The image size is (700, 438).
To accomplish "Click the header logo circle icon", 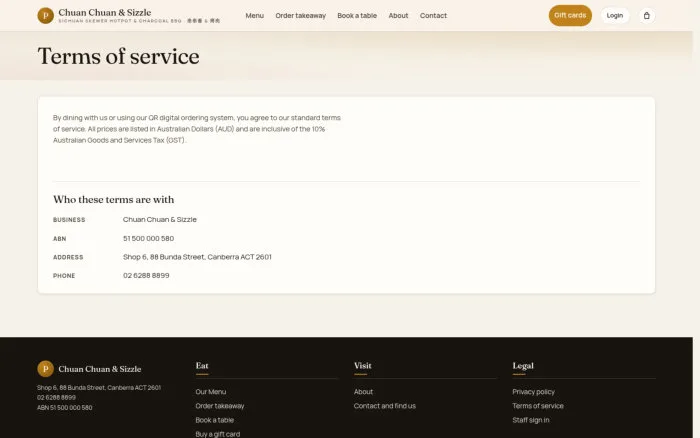I will 45,16.
